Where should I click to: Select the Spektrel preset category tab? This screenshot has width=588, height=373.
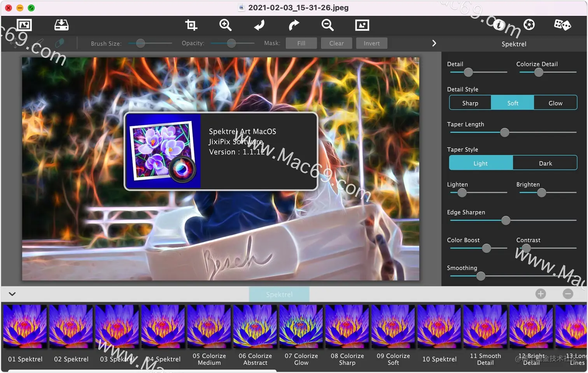[279, 294]
